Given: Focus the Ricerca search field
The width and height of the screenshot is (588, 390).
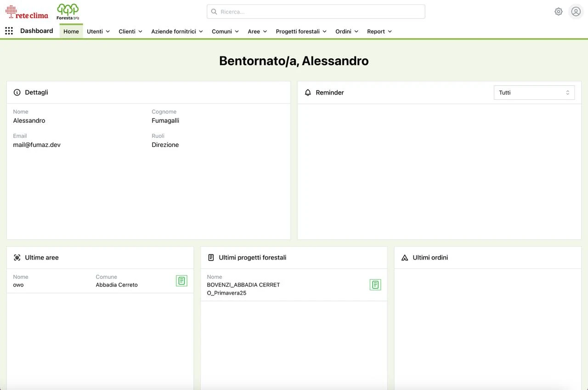Looking at the screenshot, I should 316,11.
